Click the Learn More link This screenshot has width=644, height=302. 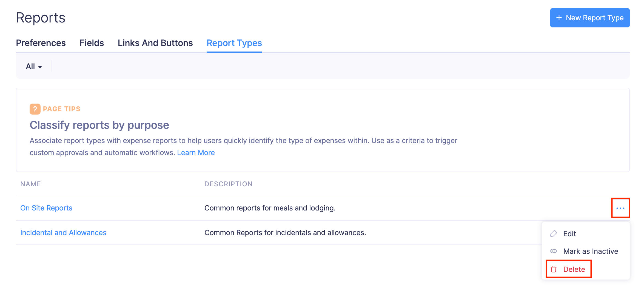click(196, 153)
